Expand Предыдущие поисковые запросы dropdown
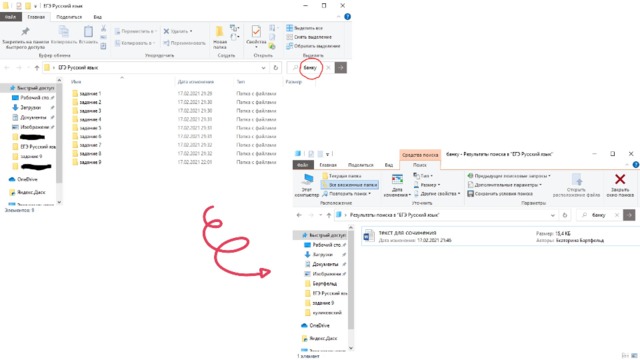The height and width of the screenshot is (360, 640). (509, 176)
